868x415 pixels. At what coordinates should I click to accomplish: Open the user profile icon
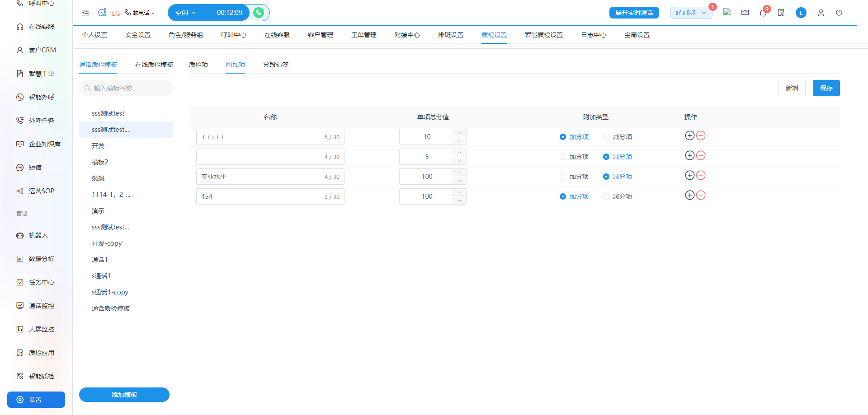(x=821, y=13)
